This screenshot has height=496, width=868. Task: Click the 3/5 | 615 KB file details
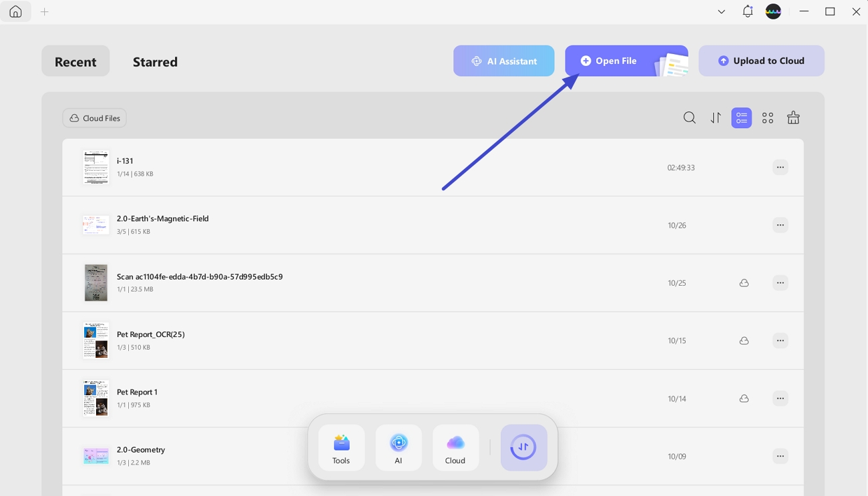coord(134,232)
